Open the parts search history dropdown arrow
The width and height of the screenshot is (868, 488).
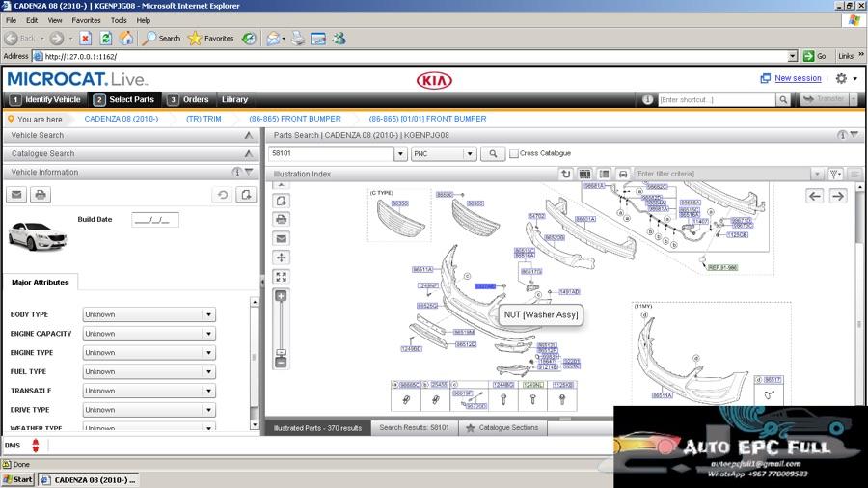[x=401, y=153]
